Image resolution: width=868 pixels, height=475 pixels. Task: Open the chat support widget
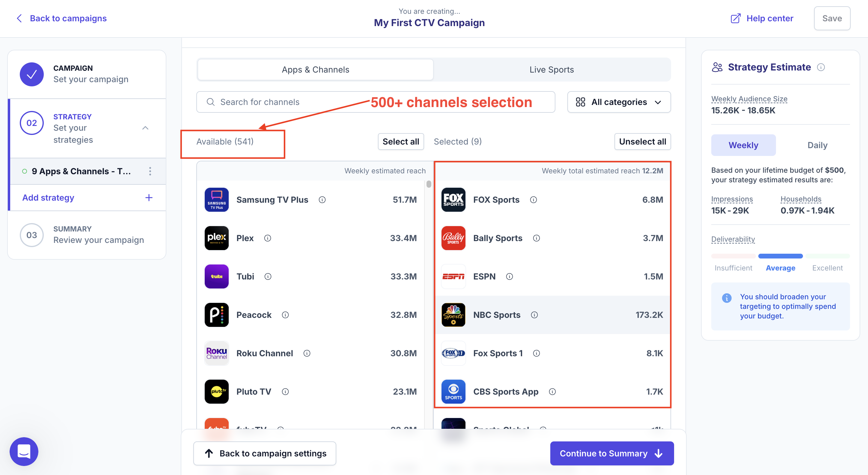point(24,452)
